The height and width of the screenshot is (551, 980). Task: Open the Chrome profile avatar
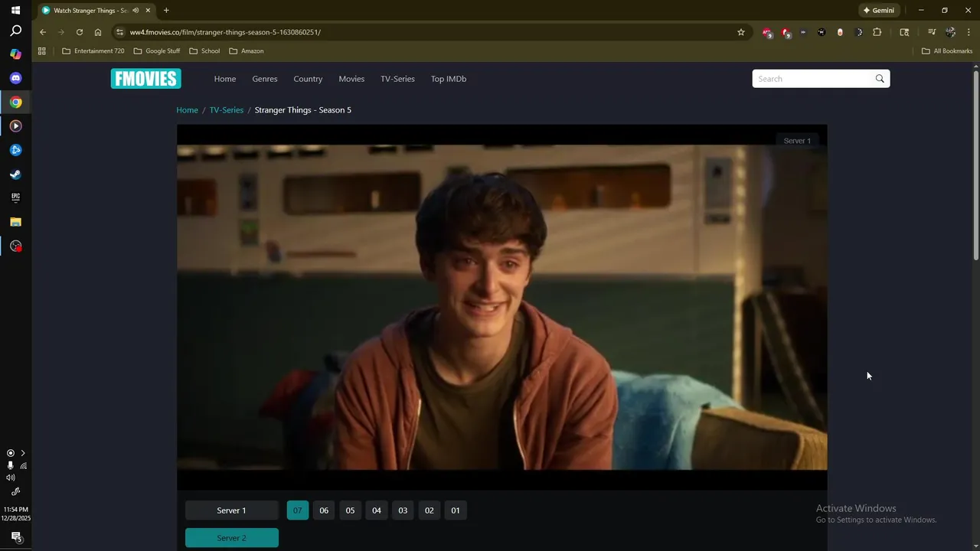pyautogui.click(x=951, y=32)
